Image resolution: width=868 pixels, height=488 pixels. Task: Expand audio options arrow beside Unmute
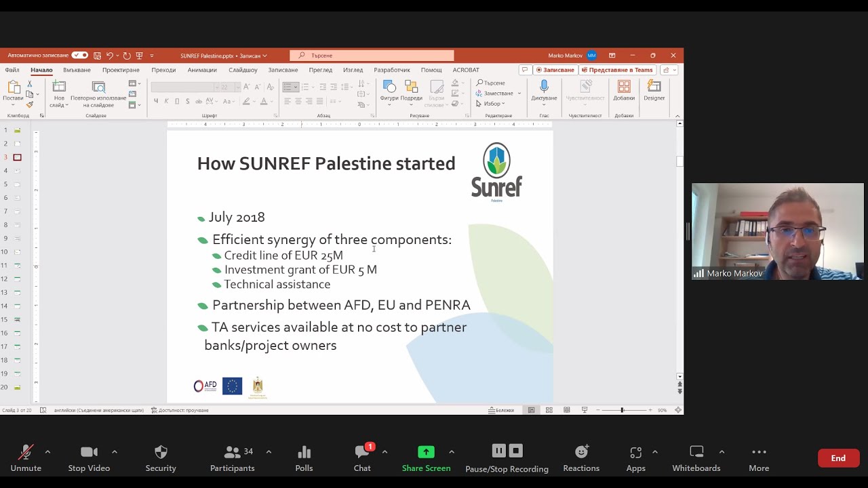click(47, 451)
